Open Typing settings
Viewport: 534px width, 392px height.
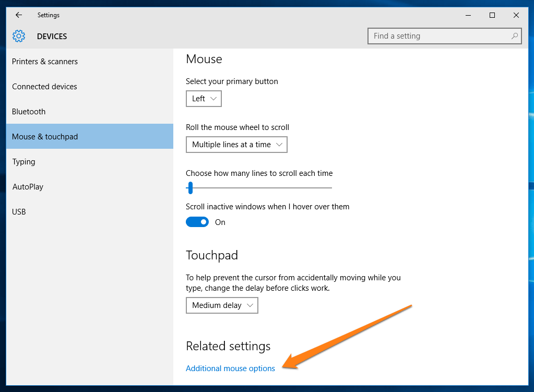click(90, 161)
